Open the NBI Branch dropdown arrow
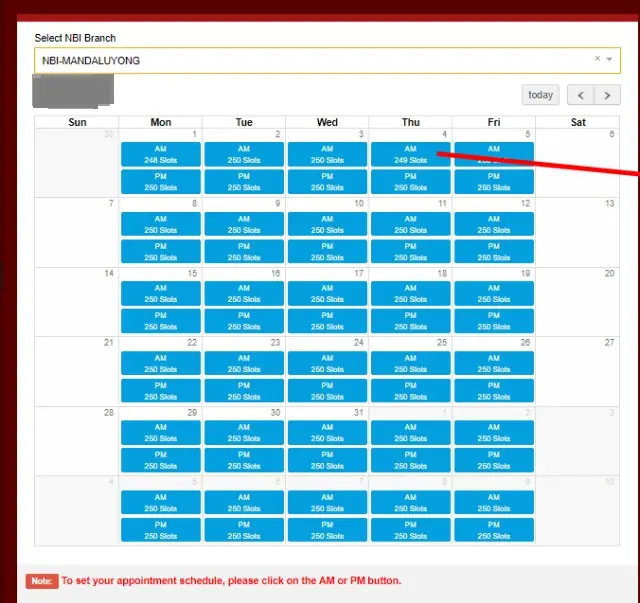 (x=609, y=60)
